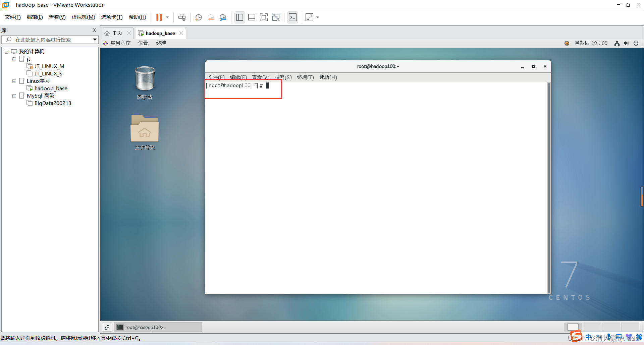This screenshot has height=345, width=644.
Task: Click the workspace switcher first workspace
Action: (573, 327)
